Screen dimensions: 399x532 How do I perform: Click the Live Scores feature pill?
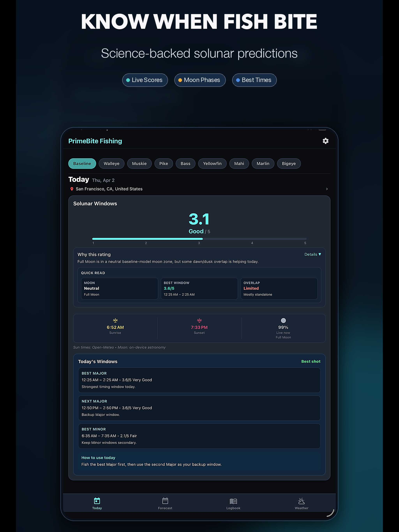[x=145, y=80]
